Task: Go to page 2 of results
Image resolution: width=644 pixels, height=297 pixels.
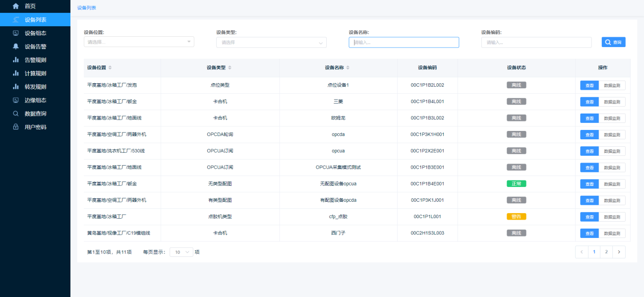Action: (606, 252)
